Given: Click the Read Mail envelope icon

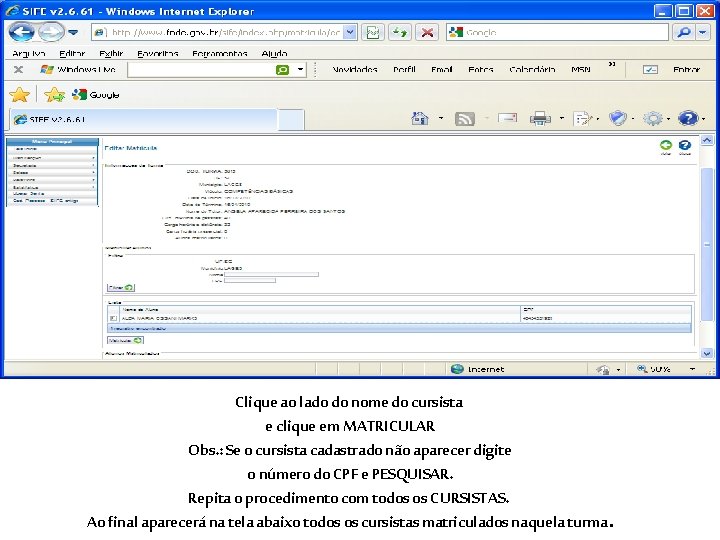Looking at the screenshot, I should 507,119.
